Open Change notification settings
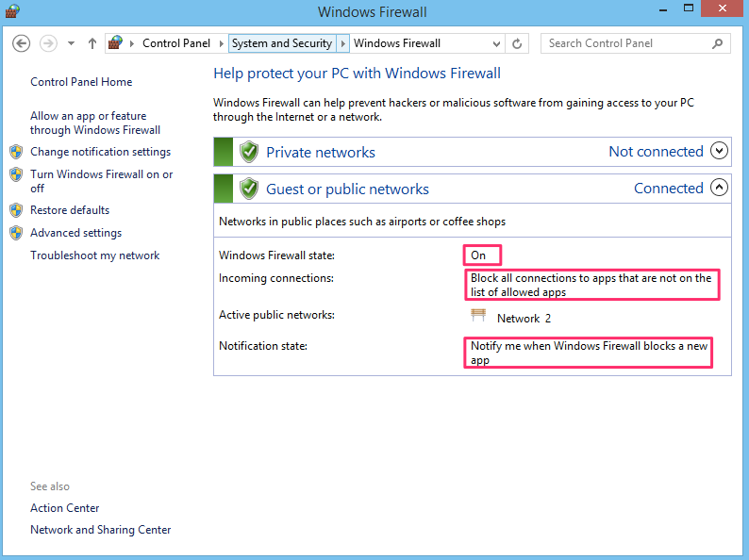 [100, 152]
